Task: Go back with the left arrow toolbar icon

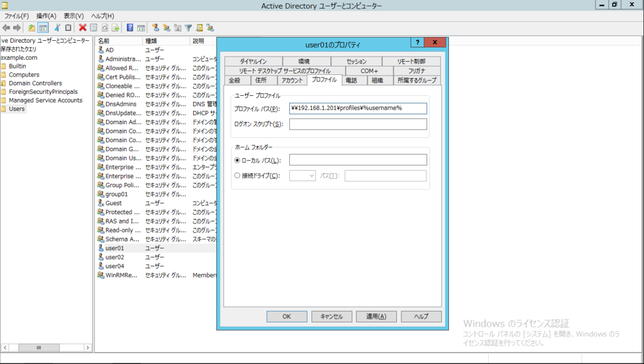Action: [x=6, y=28]
